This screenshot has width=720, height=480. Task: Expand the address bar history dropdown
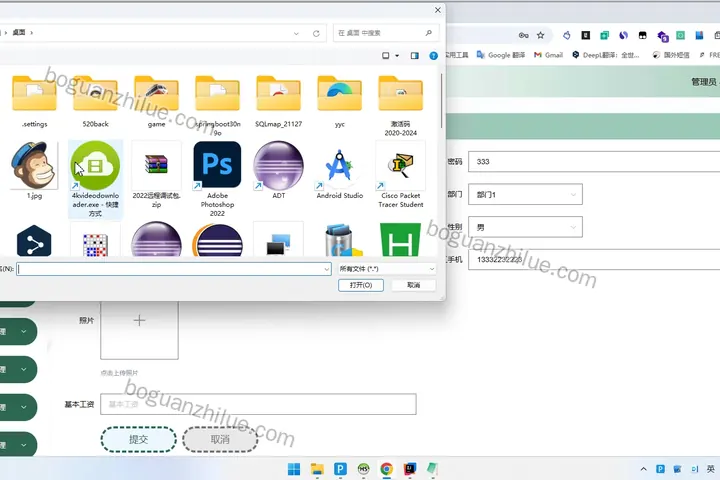pos(296,34)
